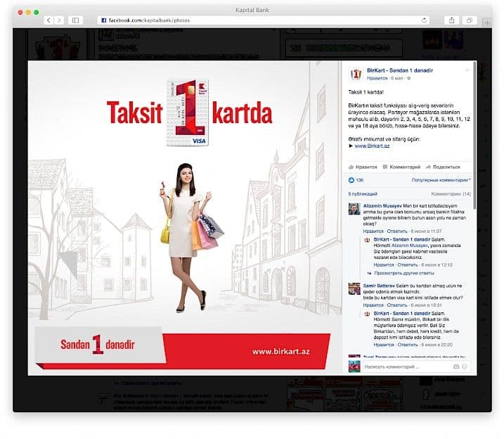Image resolution: width=504 pixels, height=439 pixels.
Task: Click Нравится link under page name
Action: tap(377, 78)
